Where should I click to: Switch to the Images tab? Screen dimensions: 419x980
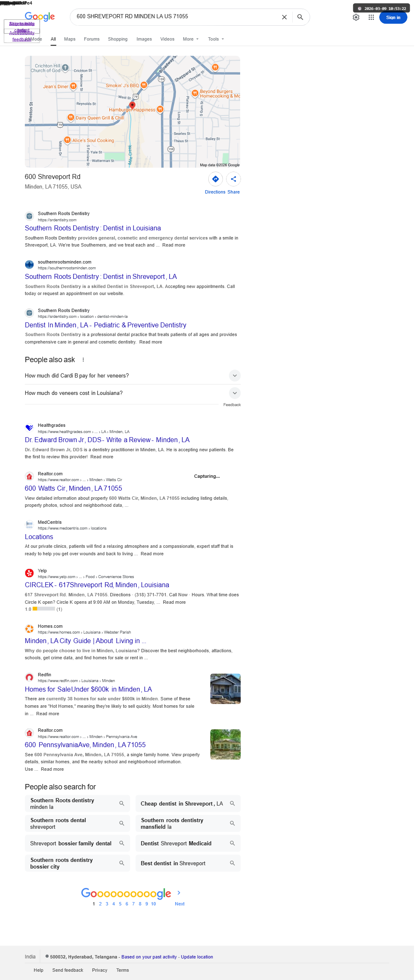click(144, 39)
